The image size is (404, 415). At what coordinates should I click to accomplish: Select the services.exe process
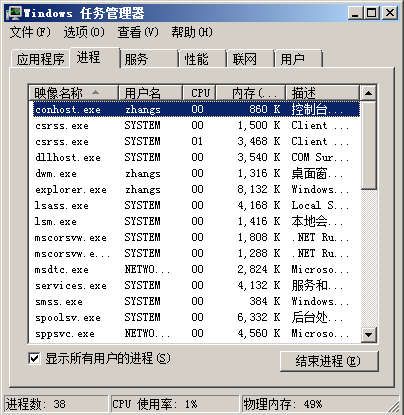tap(197, 285)
